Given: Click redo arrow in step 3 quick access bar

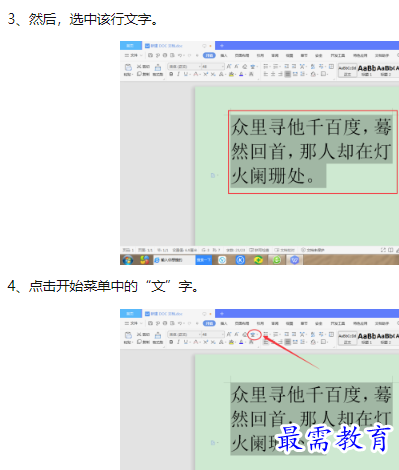Looking at the screenshot, I should [190, 55].
